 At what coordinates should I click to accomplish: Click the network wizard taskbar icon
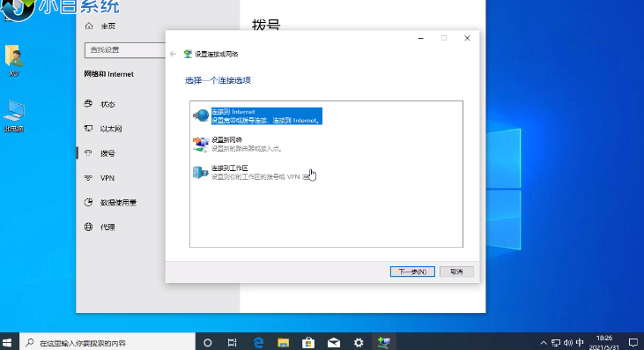(x=384, y=343)
